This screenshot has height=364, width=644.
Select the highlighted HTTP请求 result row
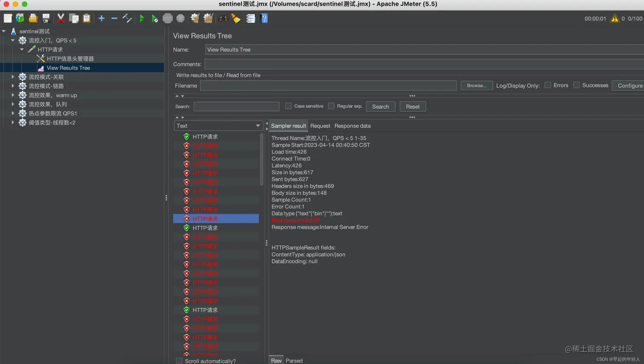[216, 219]
